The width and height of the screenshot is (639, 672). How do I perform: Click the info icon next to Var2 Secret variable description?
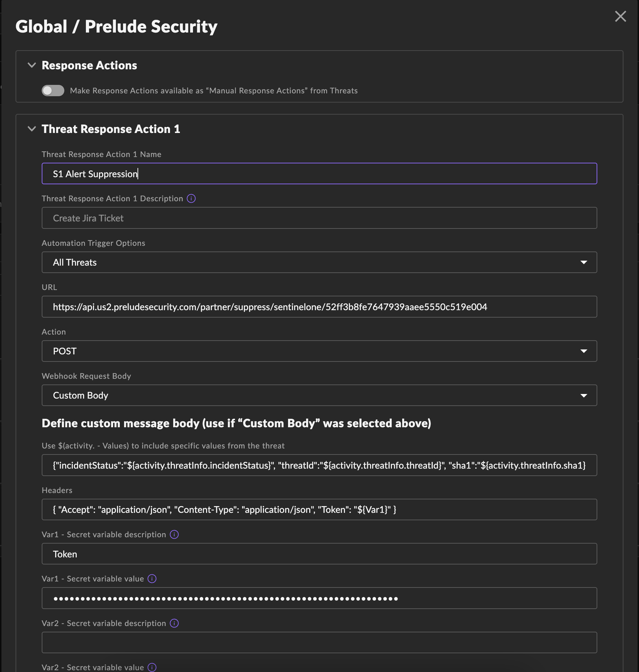pyautogui.click(x=174, y=623)
